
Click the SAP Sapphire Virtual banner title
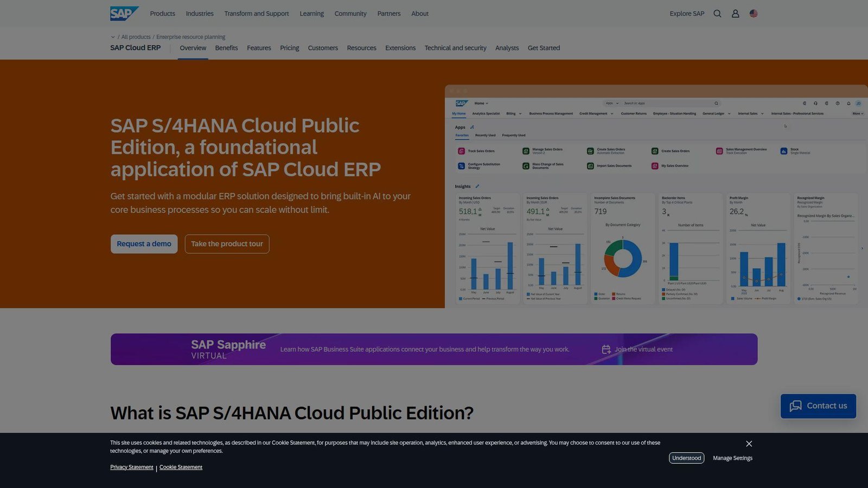228,349
